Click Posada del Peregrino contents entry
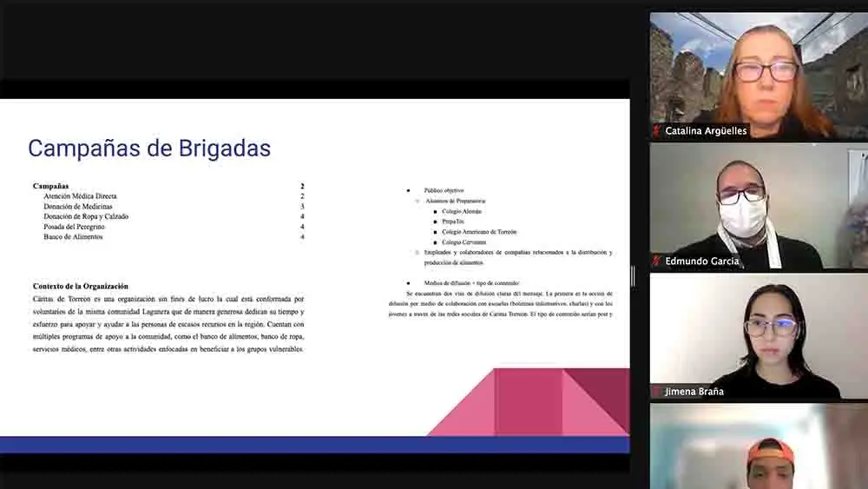This screenshot has height=489, width=868. 74,227
